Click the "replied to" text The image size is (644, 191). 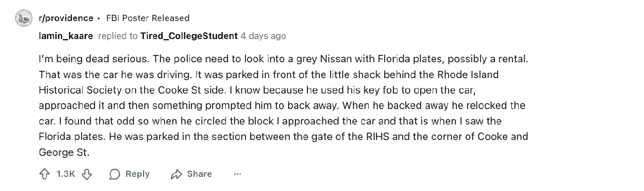(x=118, y=36)
